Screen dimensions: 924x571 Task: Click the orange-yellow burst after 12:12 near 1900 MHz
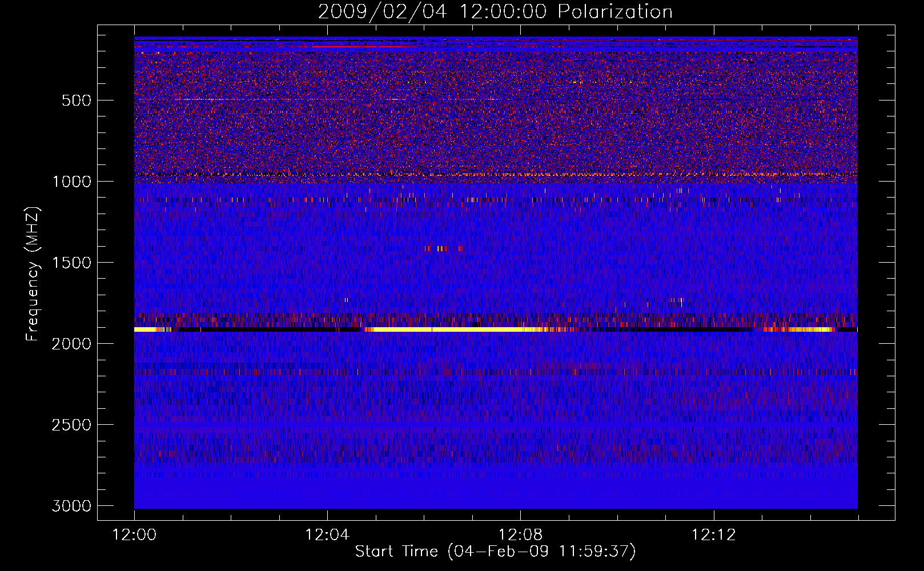(798, 329)
